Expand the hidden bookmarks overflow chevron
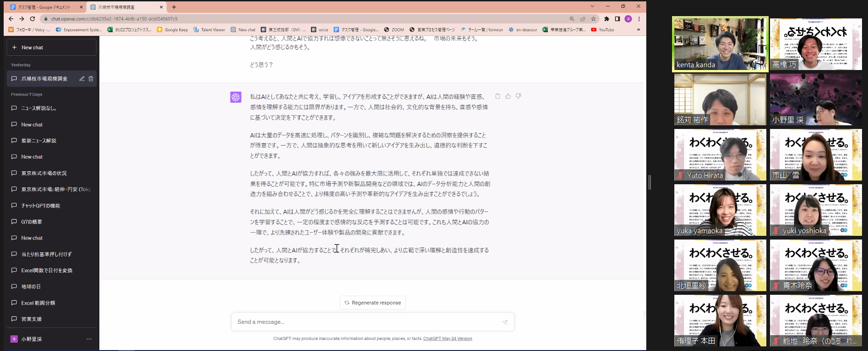The width and height of the screenshot is (868, 351). pos(638,29)
